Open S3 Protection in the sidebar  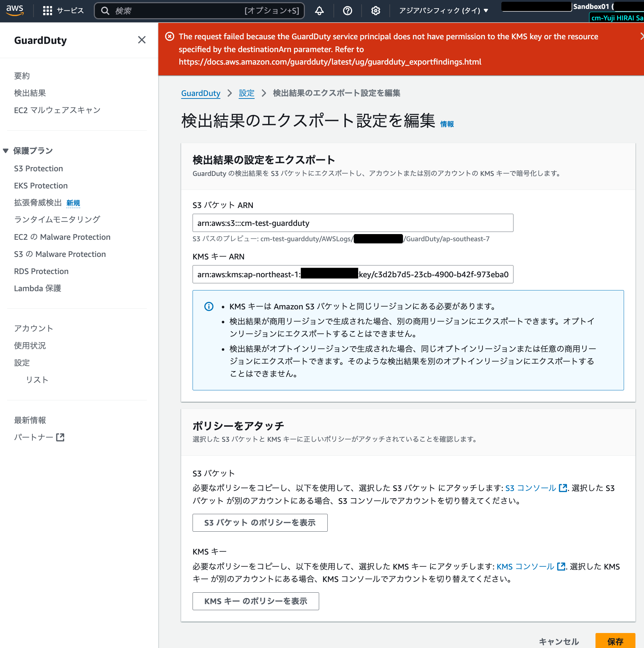pos(39,168)
